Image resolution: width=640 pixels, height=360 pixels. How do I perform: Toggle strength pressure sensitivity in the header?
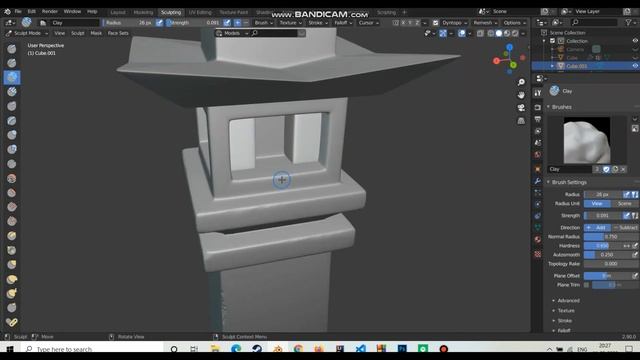point(227,23)
